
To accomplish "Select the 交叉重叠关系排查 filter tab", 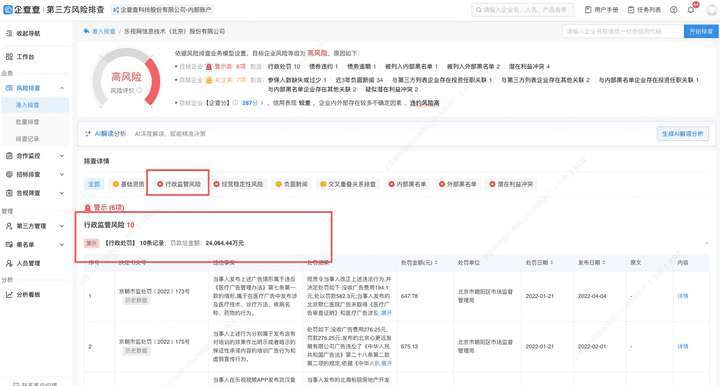I will 348,184.
